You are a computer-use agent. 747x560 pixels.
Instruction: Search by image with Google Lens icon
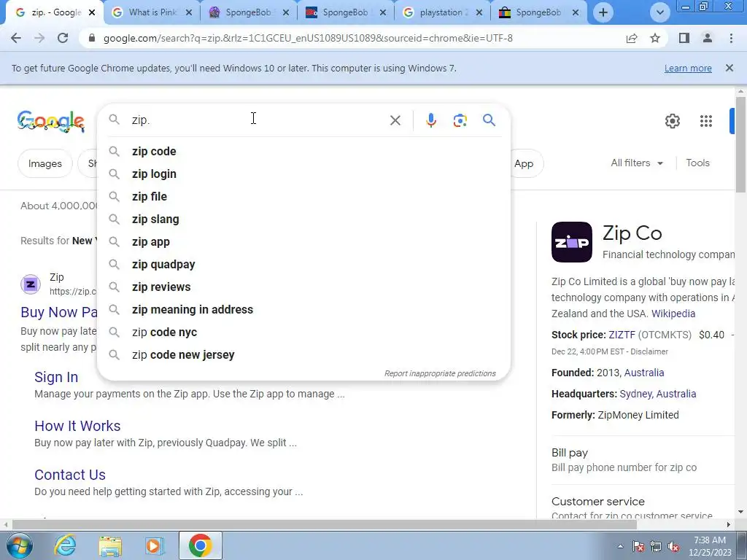[460, 120]
